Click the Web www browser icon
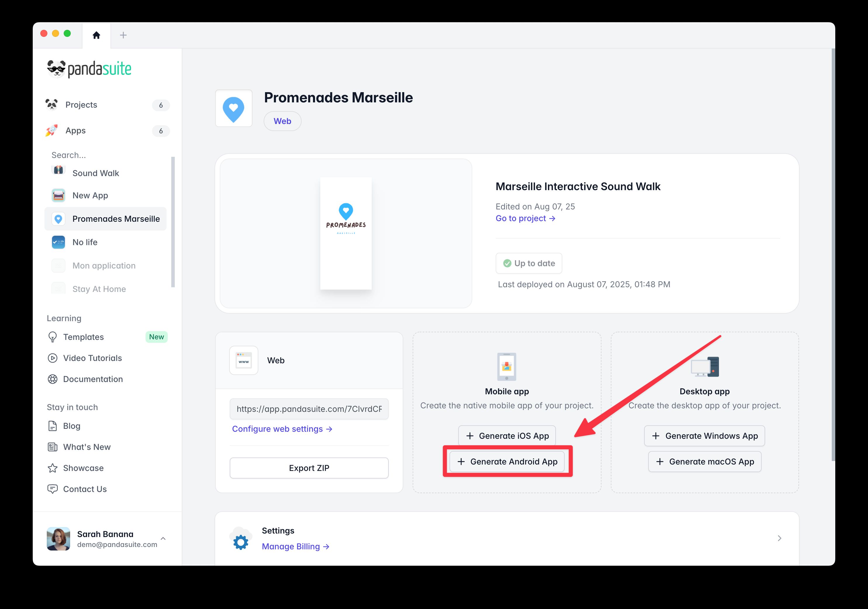The height and width of the screenshot is (609, 868). (x=244, y=360)
